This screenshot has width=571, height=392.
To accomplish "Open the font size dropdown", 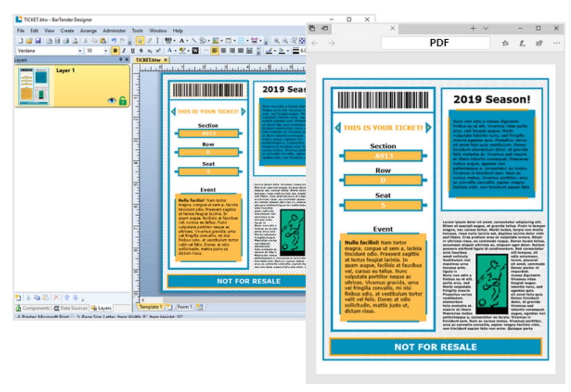I will click(x=106, y=51).
